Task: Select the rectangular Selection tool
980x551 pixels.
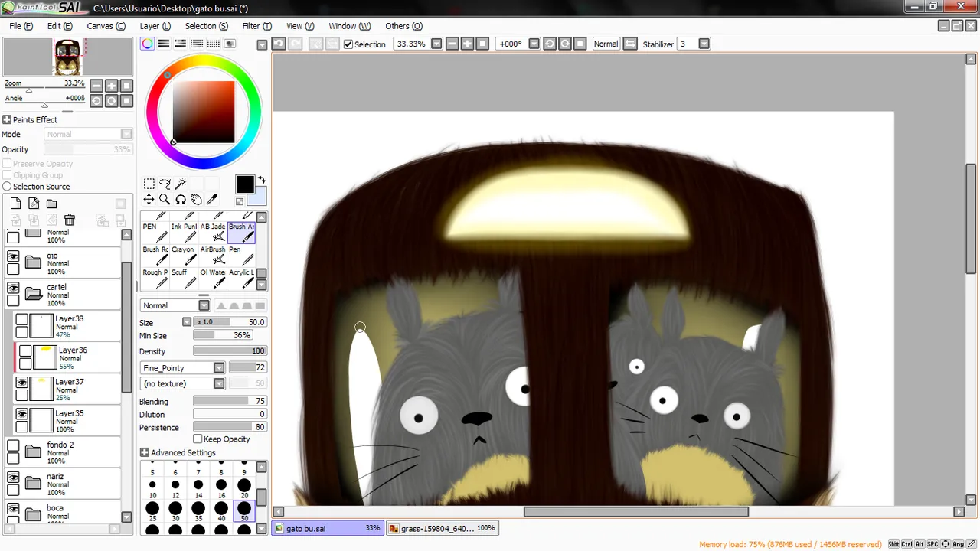Action: [149, 184]
